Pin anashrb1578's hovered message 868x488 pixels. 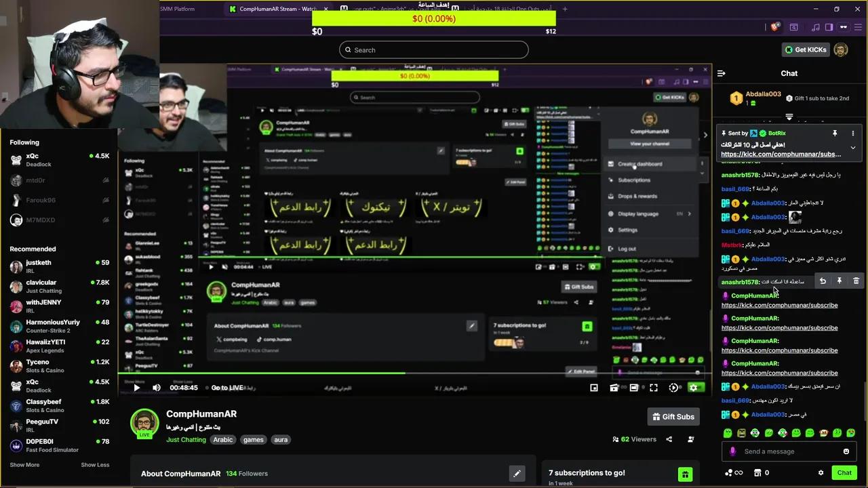coord(840,281)
